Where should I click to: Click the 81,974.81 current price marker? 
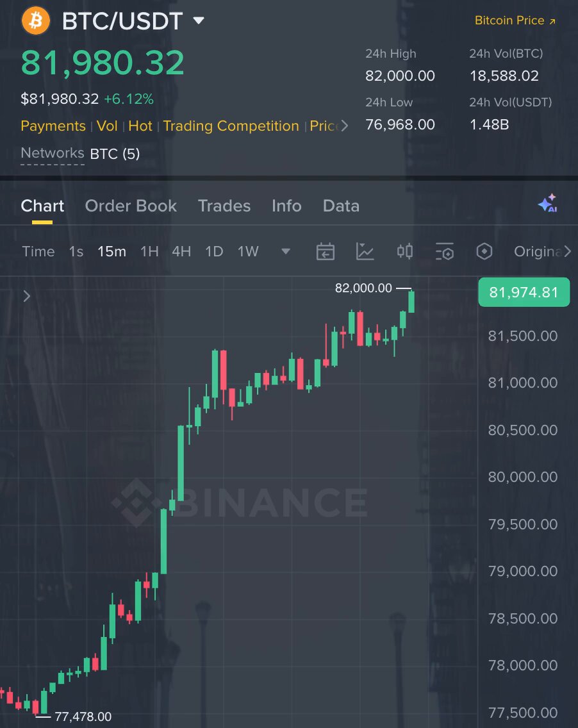coord(524,292)
